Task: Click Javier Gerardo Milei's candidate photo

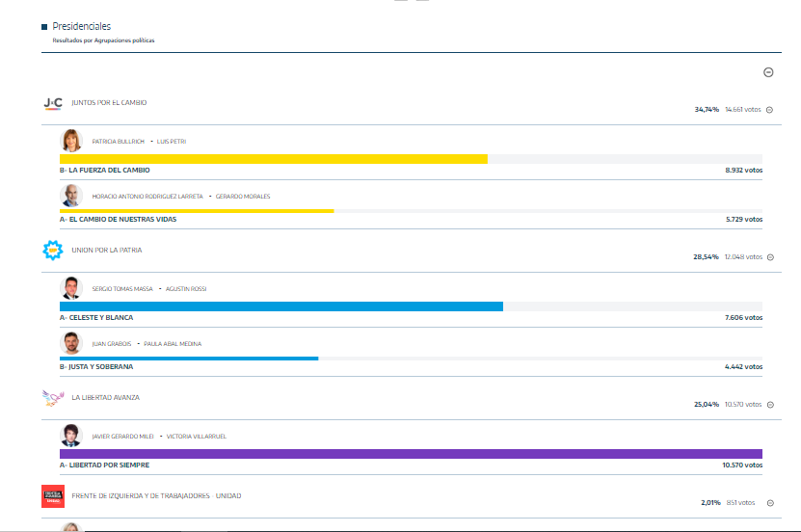Action: [x=72, y=436]
